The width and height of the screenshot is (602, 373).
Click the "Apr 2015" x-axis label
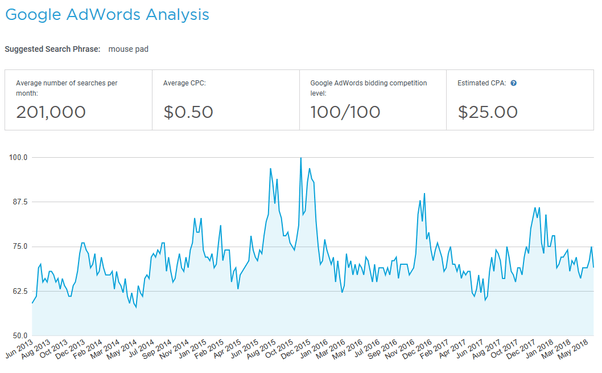[227, 349]
